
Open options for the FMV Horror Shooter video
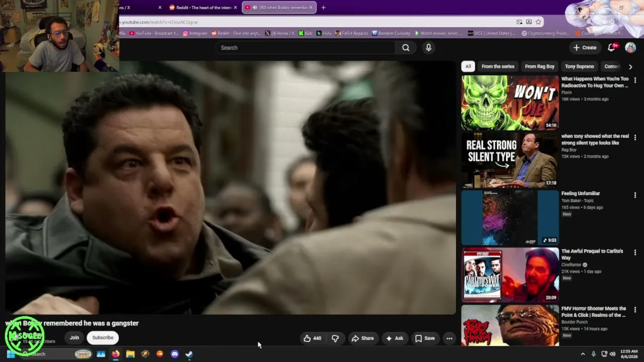(x=635, y=310)
